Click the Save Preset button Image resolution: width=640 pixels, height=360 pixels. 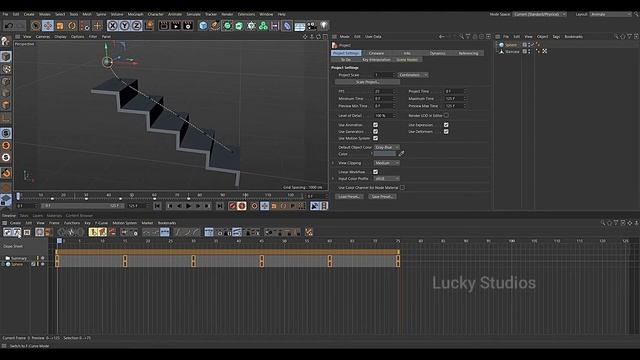382,197
